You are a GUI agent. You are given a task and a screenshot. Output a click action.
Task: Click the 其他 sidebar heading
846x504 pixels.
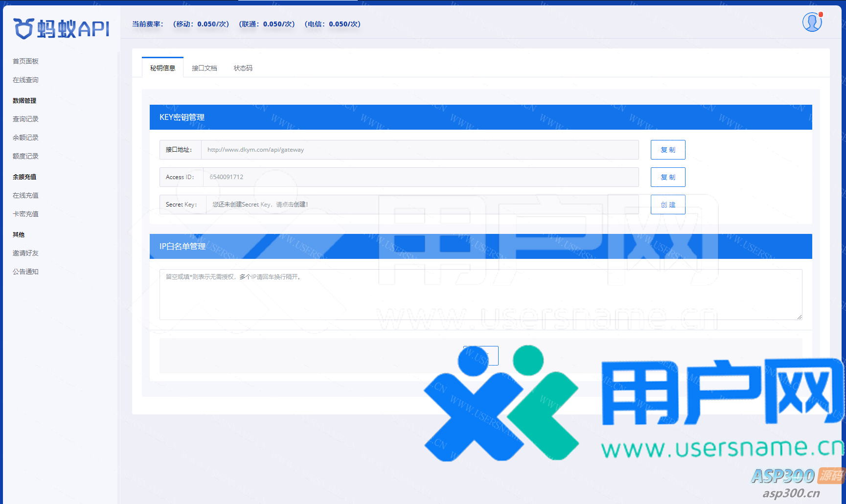tap(19, 234)
